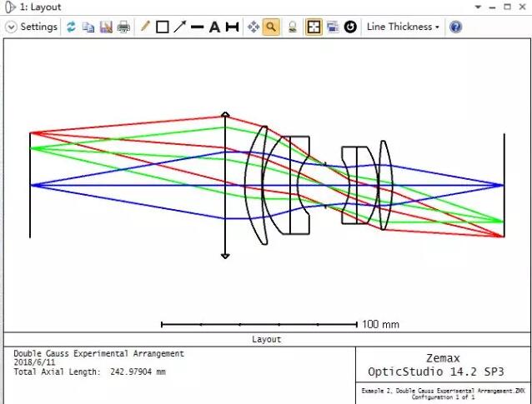Select the text 'A' annotation tool

(214, 27)
